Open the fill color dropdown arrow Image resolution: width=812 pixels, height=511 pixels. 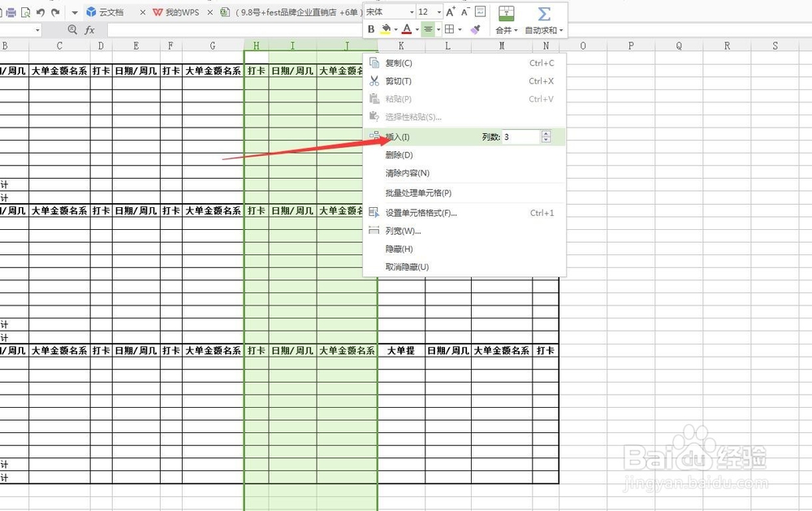pyautogui.click(x=395, y=30)
